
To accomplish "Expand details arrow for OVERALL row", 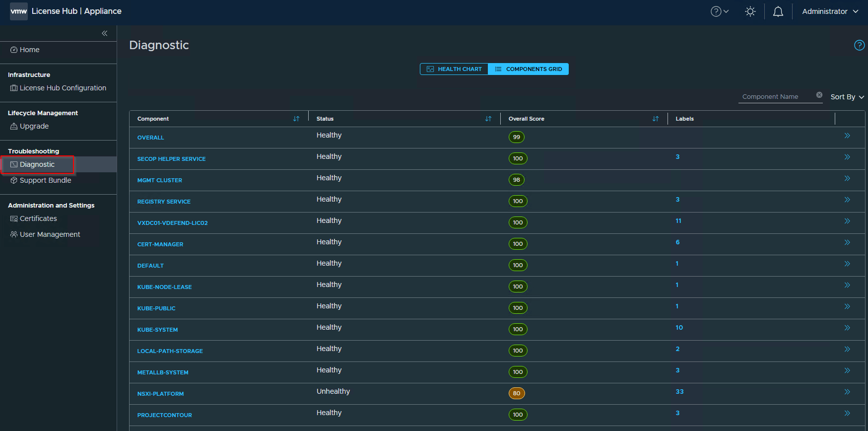I will (x=847, y=136).
